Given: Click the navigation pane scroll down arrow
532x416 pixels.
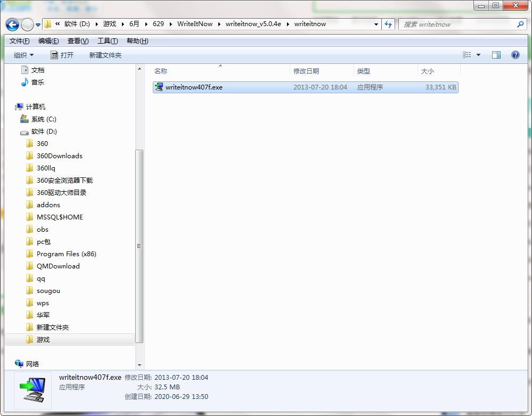Looking at the screenshot, I should (140, 365).
